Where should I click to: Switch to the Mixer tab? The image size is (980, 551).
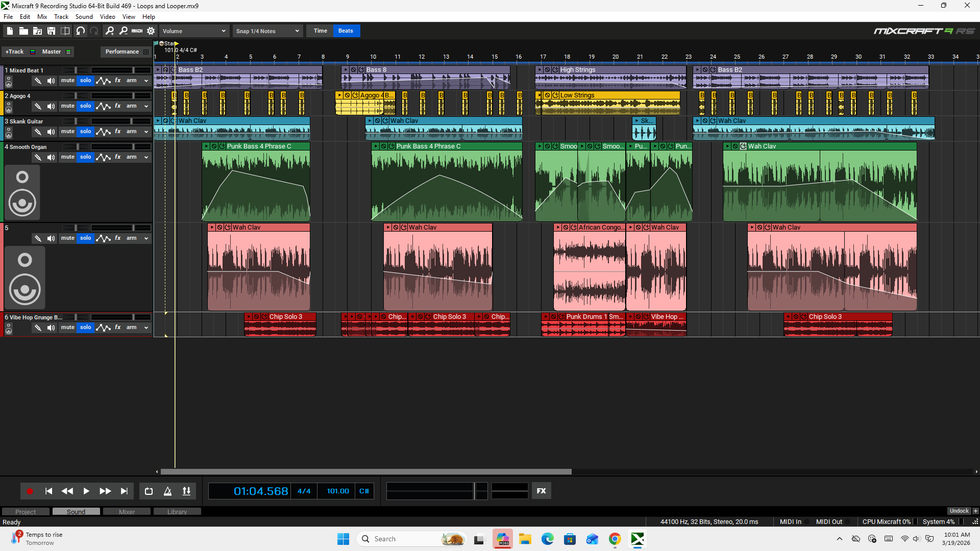click(x=127, y=512)
